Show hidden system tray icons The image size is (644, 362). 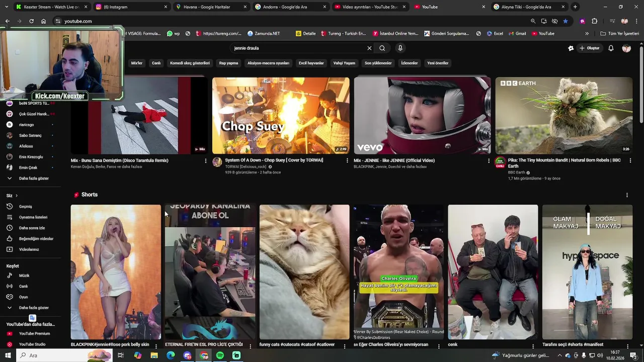click(x=559, y=355)
